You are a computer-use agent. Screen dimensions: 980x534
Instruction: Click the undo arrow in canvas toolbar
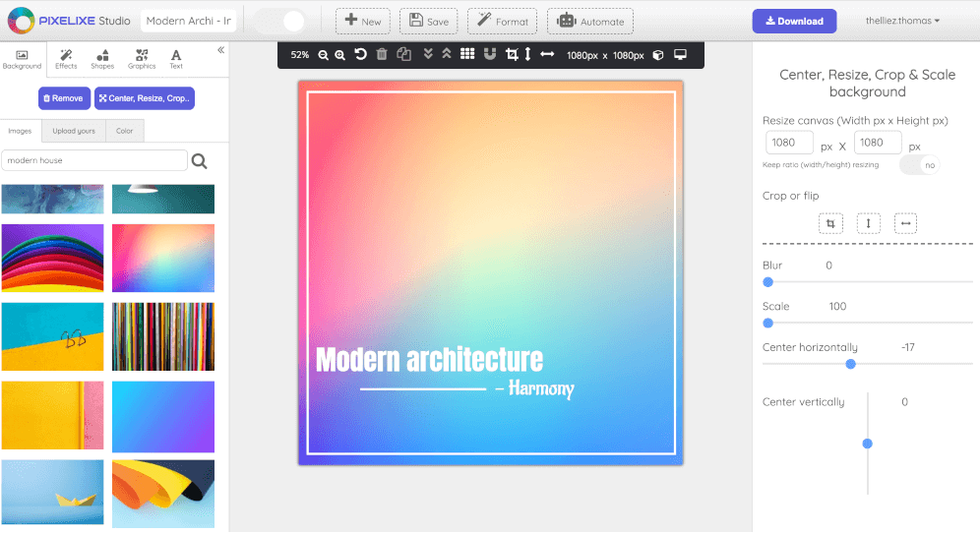coord(361,55)
